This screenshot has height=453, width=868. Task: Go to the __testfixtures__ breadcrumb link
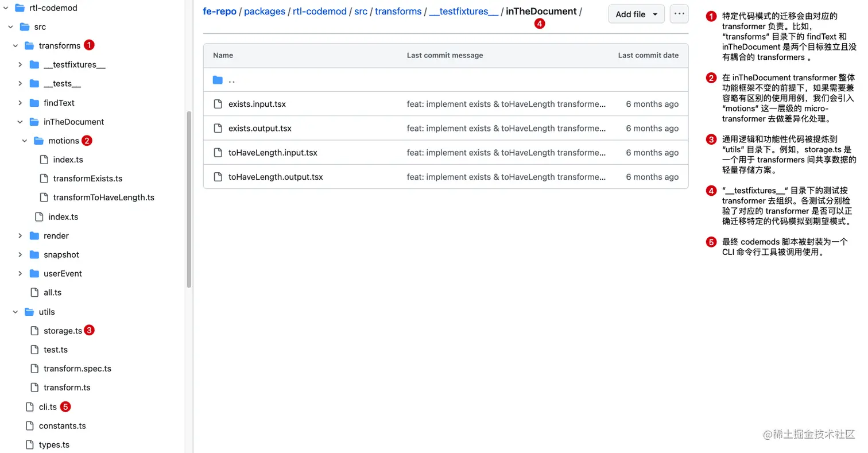(x=463, y=11)
